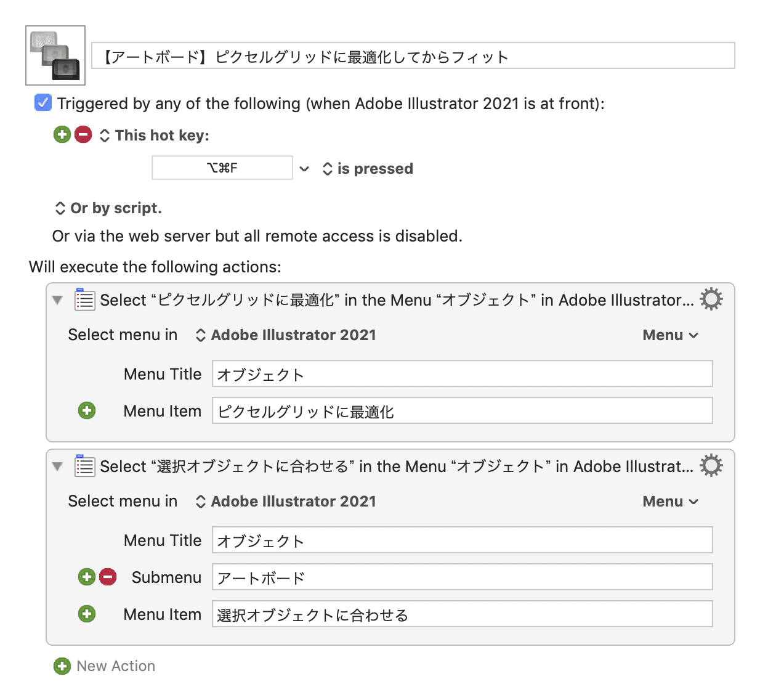The width and height of the screenshot is (760, 700).
Task: Click the menu-list icon in the first action header
Action: pos(84,299)
